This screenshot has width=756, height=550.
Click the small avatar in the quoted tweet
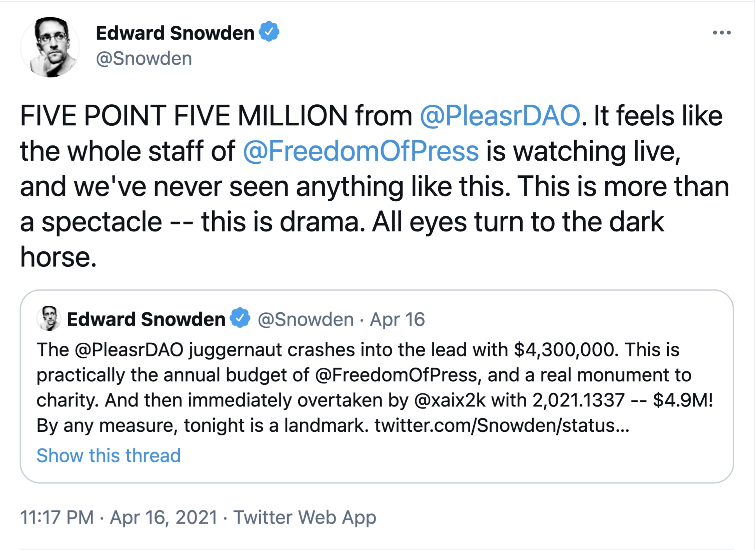pyautogui.click(x=49, y=319)
